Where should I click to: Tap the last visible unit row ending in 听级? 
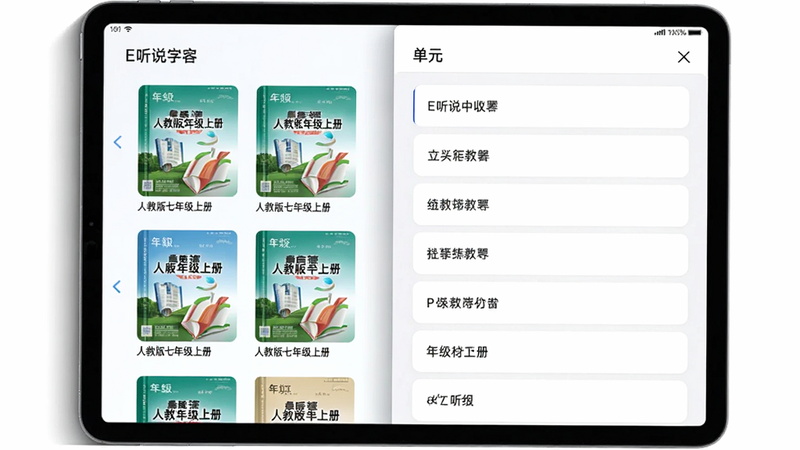(549, 401)
